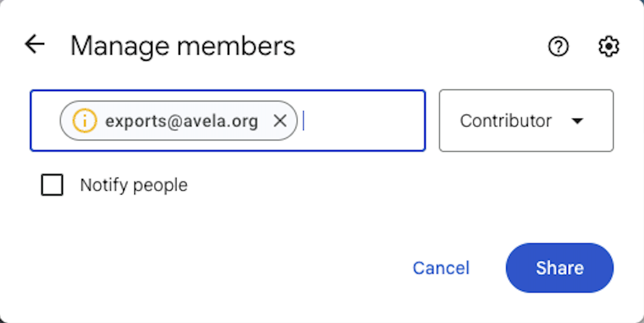Click Cancel to dismiss the dialog
Screen dimensions: 644x323
point(441,268)
